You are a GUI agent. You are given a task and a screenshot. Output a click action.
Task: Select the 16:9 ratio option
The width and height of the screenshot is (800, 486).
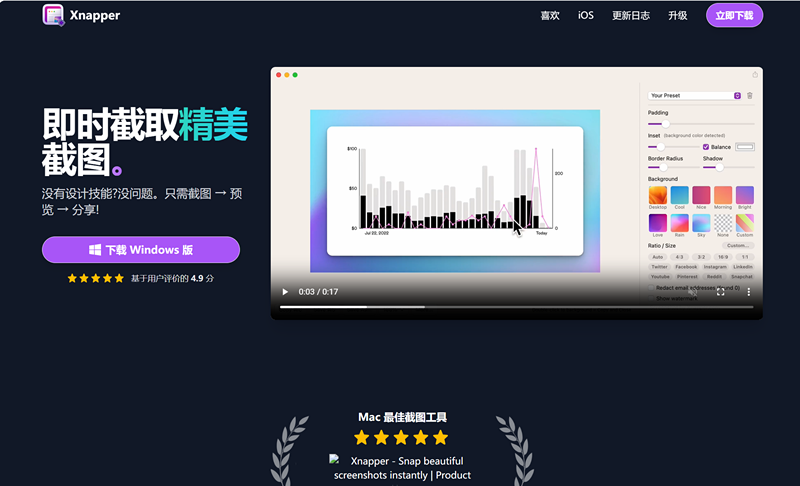[723, 257]
